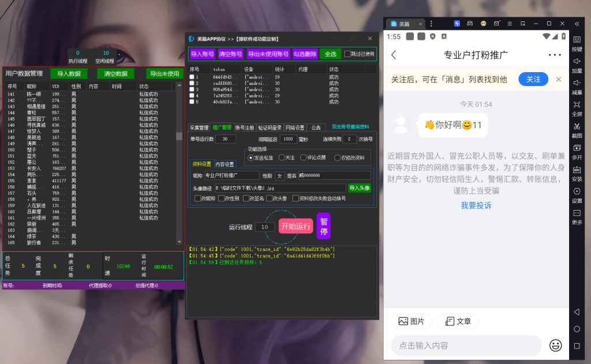
Task: Open the 性别 gender dropdown
Action: point(279,175)
